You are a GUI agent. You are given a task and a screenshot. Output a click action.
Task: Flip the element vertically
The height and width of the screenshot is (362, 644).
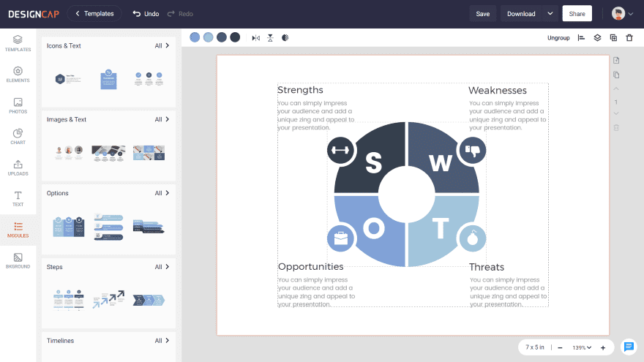click(x=270, y=38)
